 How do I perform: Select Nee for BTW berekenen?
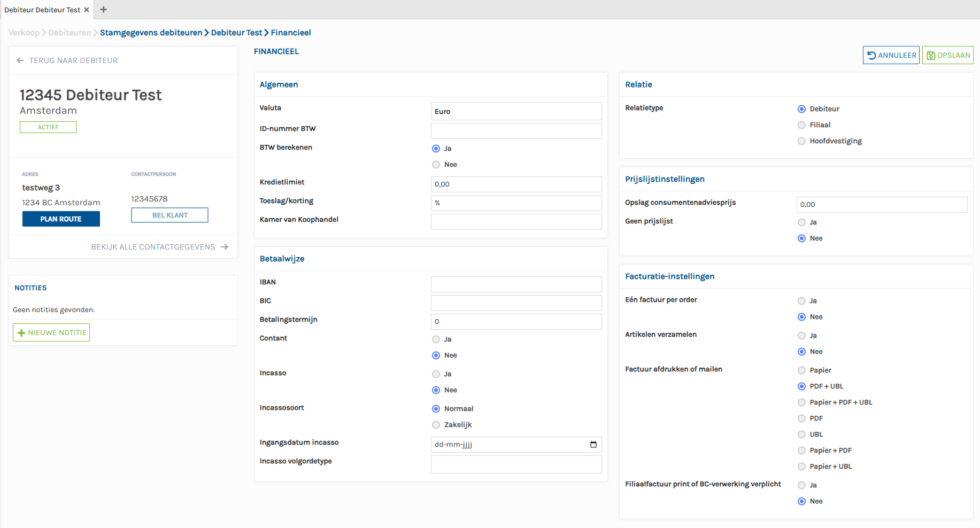tap(436, 165)
